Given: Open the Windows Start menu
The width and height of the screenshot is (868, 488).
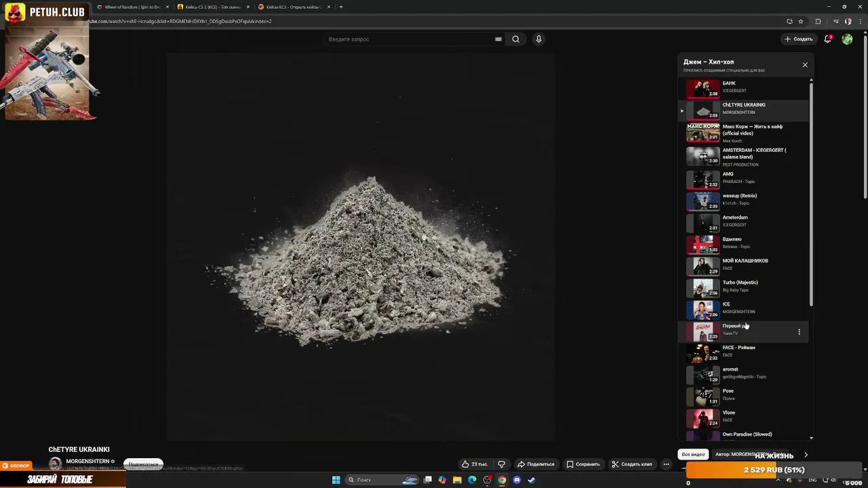Looking at the screenshot, I should click(336, 480).
